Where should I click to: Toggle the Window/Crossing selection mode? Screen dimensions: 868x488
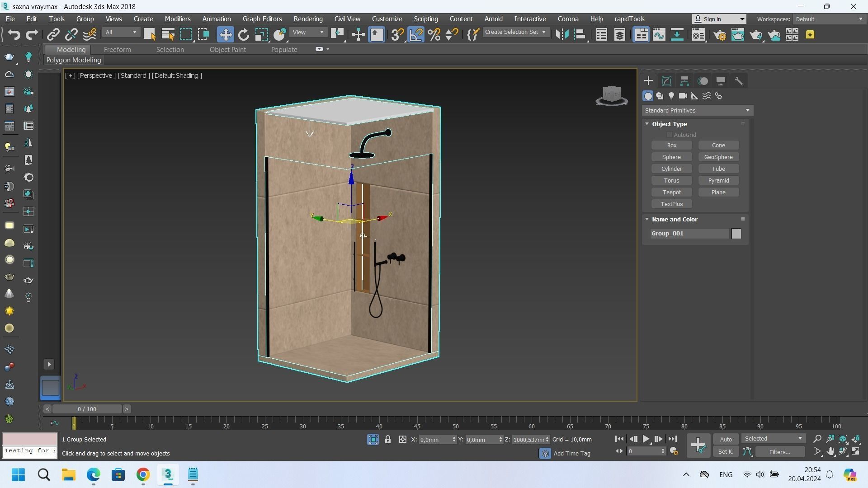[204, 35]
